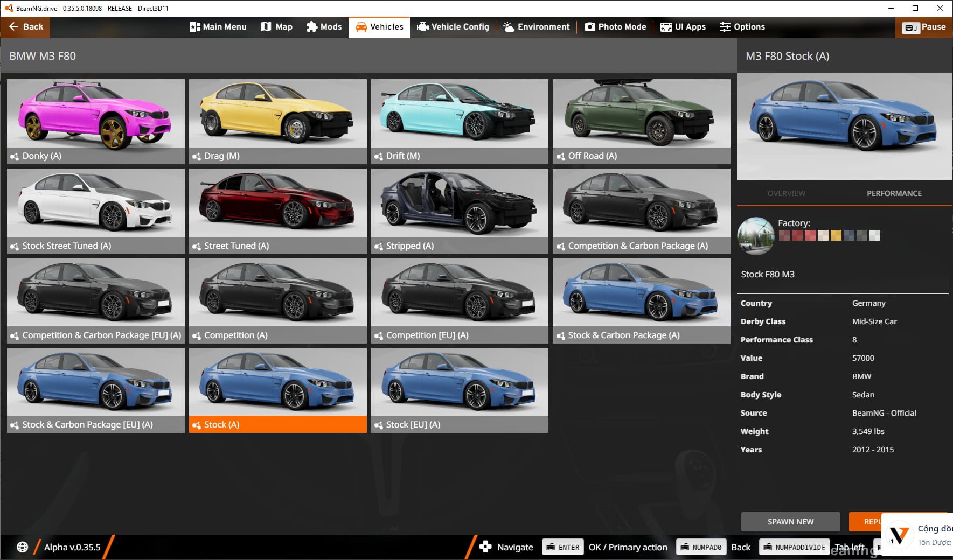This screenshot has width=953, height=560.
Task: Open the UI Apps menu
Action: tap(683, 27)
